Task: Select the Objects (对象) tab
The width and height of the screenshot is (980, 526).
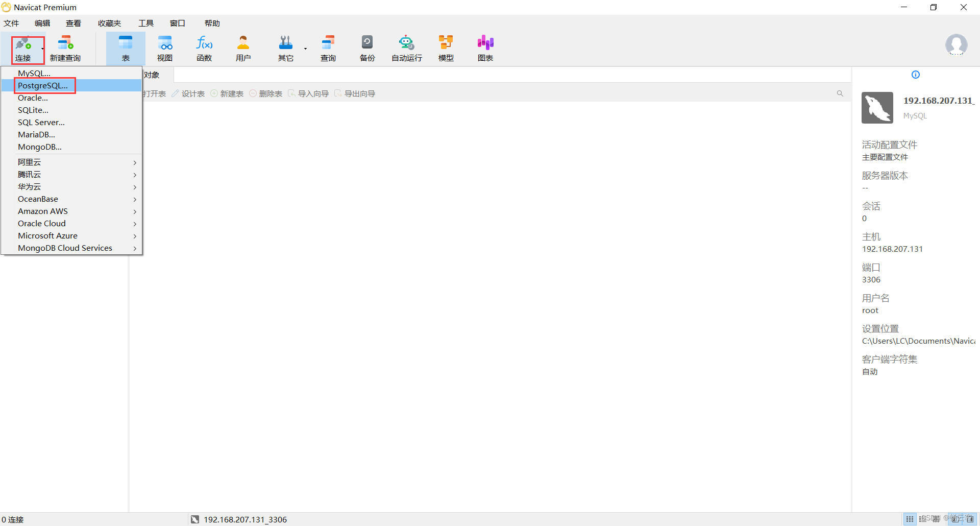Action: [x=153, y=75]
